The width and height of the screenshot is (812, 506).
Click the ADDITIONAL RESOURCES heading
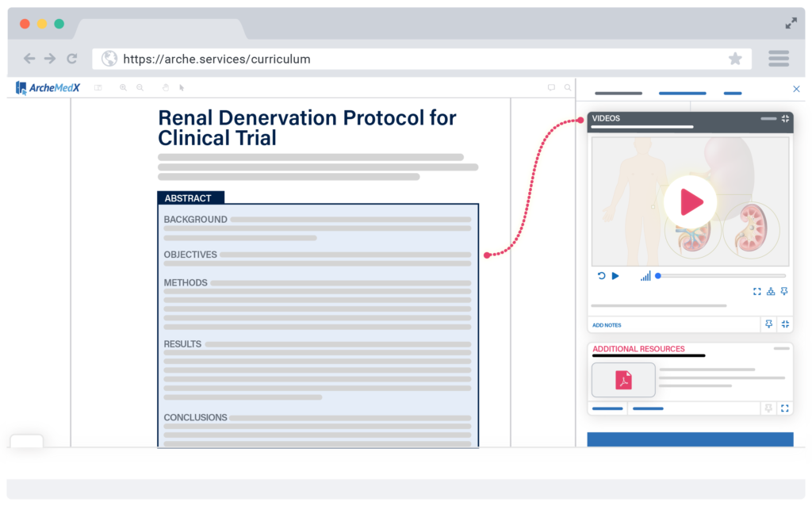pos(638,349)
